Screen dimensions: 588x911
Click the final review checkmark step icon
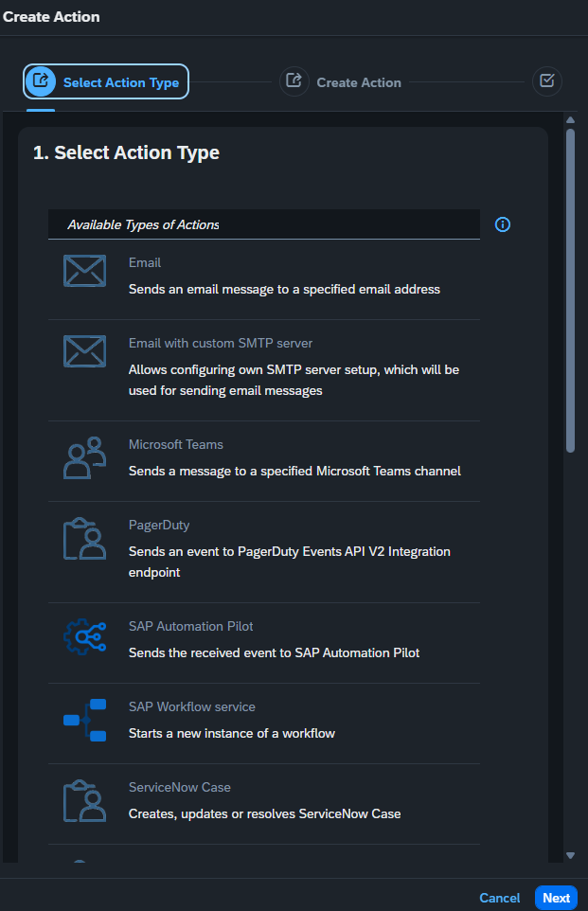coord(546,81)
